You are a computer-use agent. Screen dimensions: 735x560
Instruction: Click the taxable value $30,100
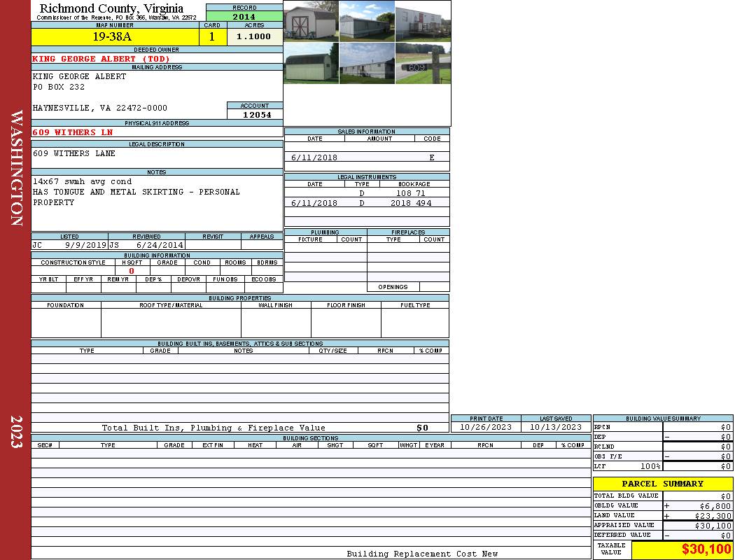pos(706,549)
